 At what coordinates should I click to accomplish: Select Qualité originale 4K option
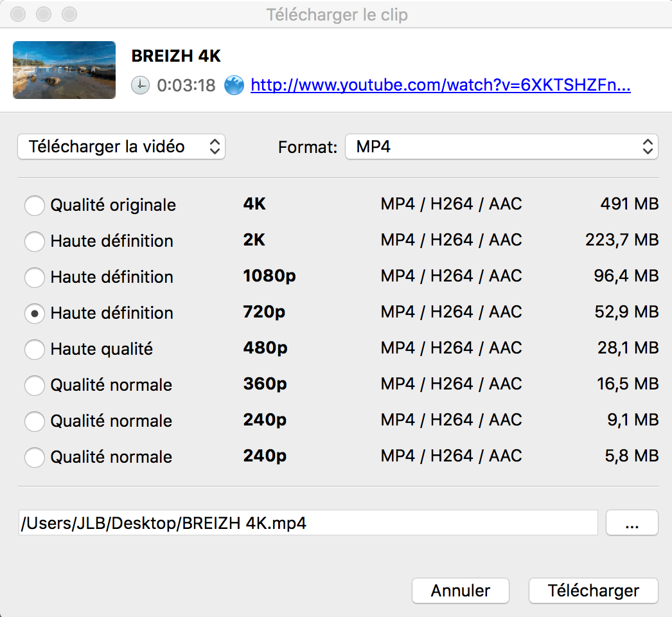click(x=35, y=205)
